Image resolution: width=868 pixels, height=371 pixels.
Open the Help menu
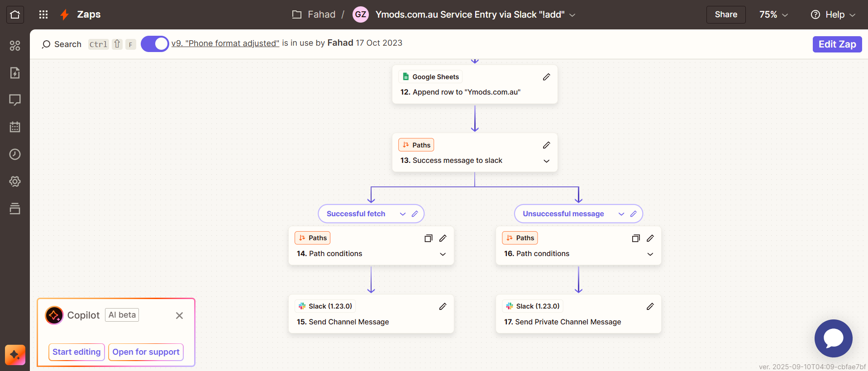[833, 15]
